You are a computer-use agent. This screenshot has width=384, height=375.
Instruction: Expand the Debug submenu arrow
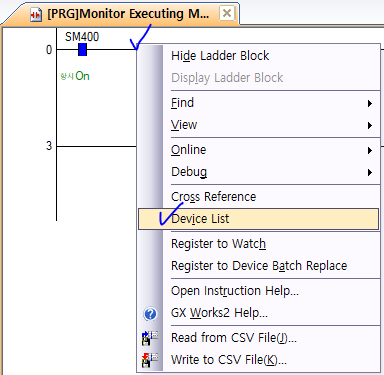coord(370,172)
